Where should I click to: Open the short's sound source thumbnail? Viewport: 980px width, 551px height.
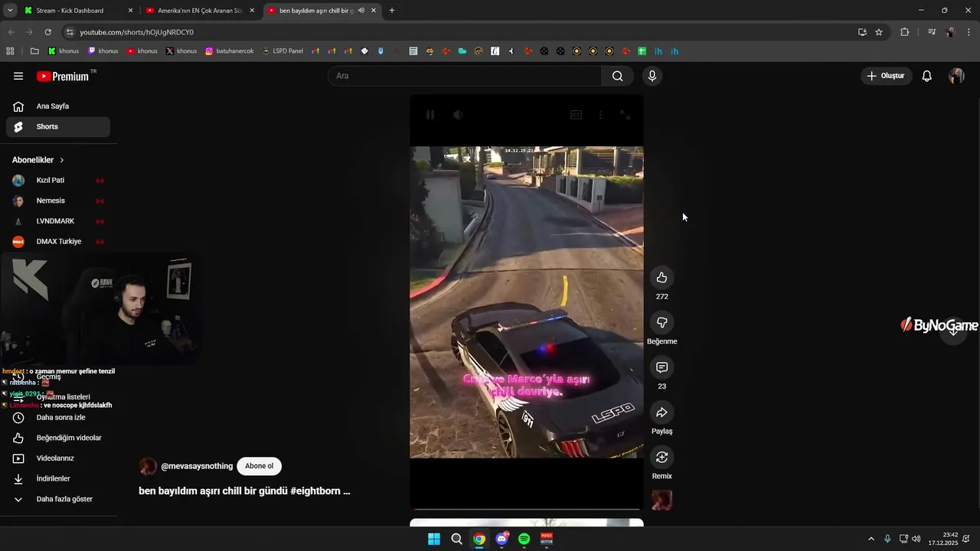click(661, 500)
